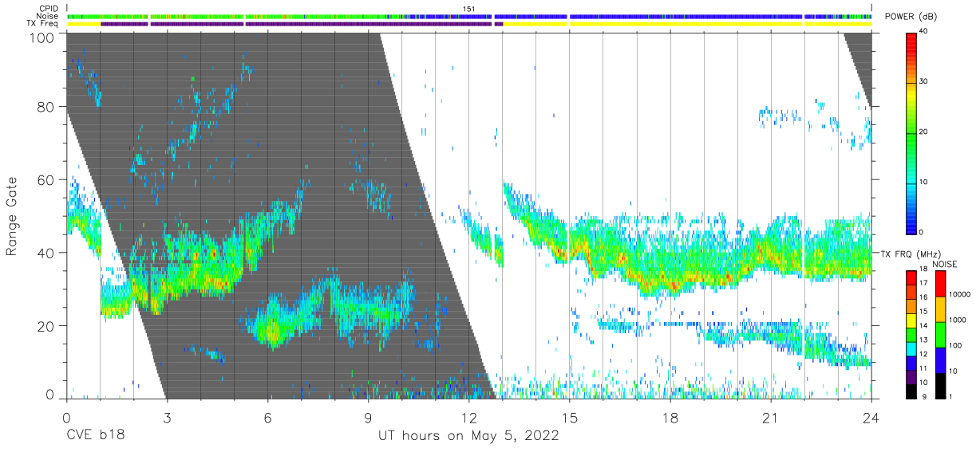Click the y-axis tick label '60'

[x=45, y=179]
